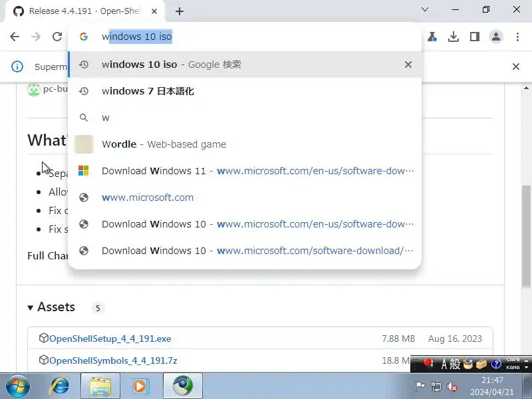Open Download Windows 11 suggestion

(x=245, y=171)
